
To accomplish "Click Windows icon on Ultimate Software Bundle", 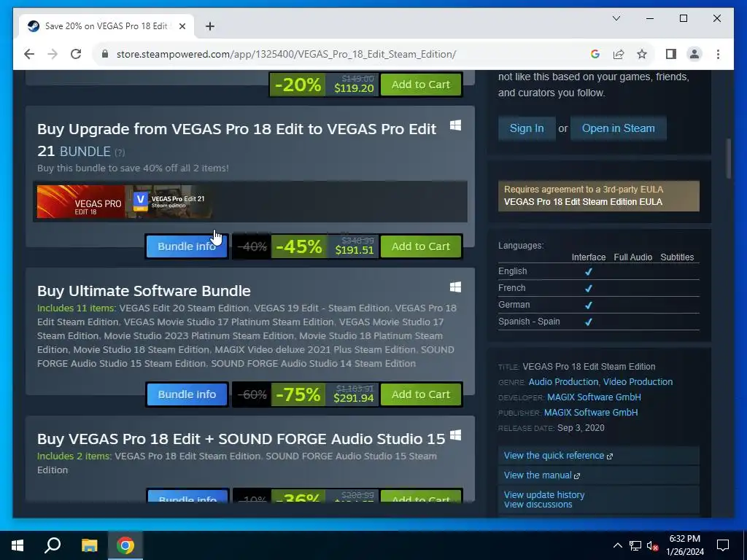I will coord(455,287).
